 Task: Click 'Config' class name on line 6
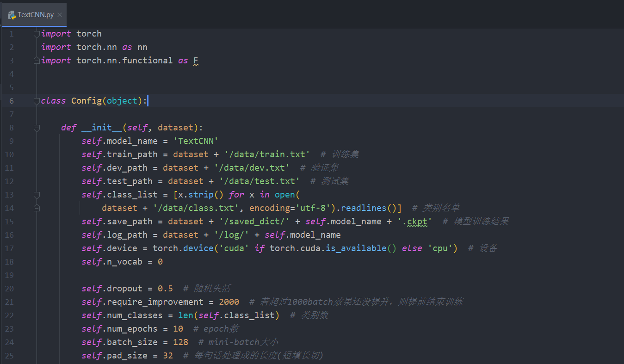click(86, 101)
